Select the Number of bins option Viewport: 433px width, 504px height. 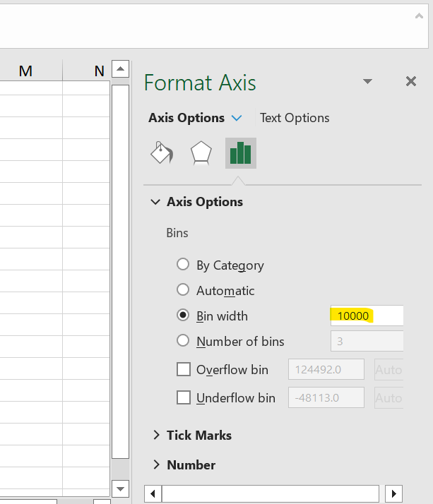[183, 341]
